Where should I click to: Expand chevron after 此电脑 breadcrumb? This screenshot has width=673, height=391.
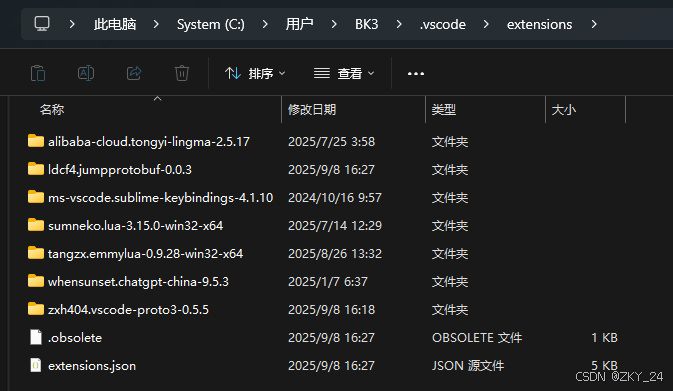pos(156,24)
